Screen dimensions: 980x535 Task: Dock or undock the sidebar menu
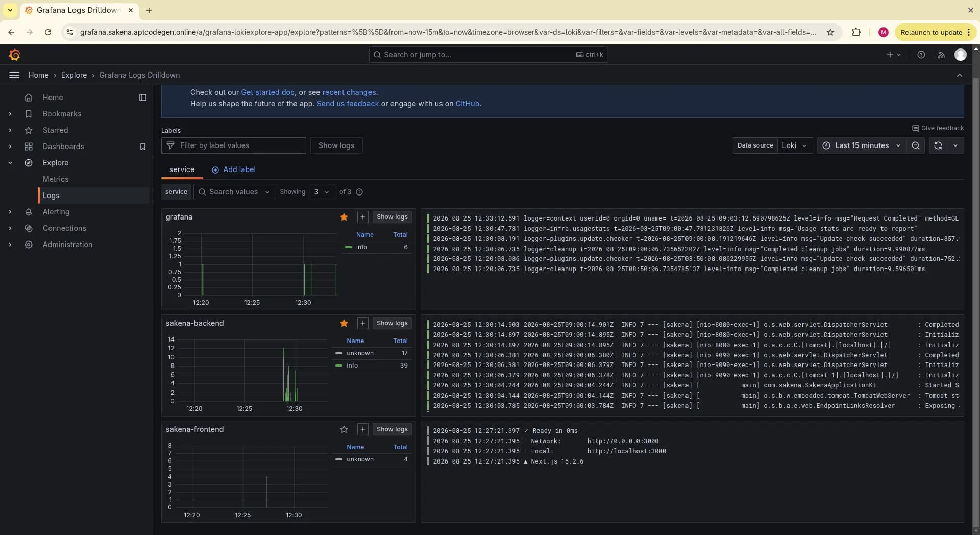pos(143,98)
